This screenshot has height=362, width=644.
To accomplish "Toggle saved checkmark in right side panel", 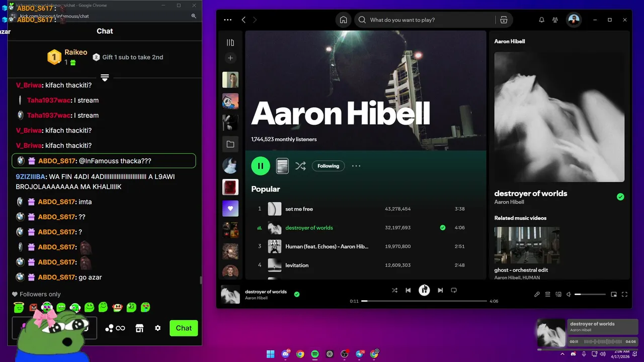I will pos(620,197).
